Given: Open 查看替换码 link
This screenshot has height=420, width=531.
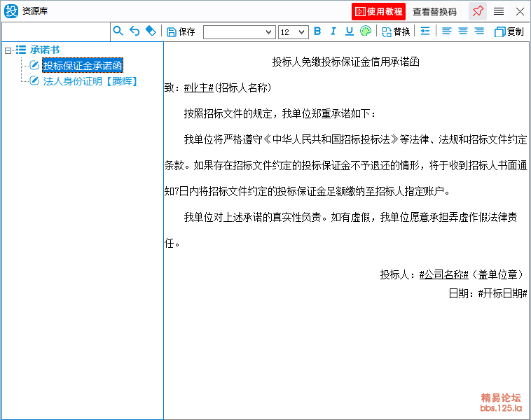Looking at the screenshot, I should 434,12.
